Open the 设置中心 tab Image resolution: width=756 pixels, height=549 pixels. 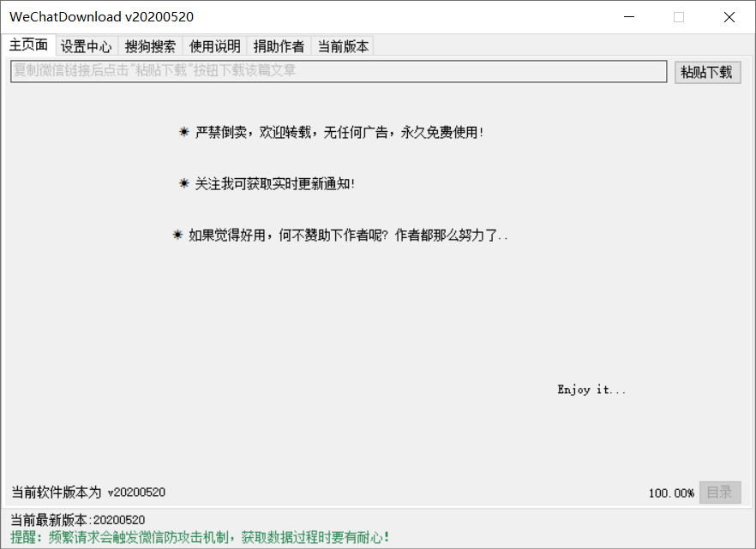[87, 46]
